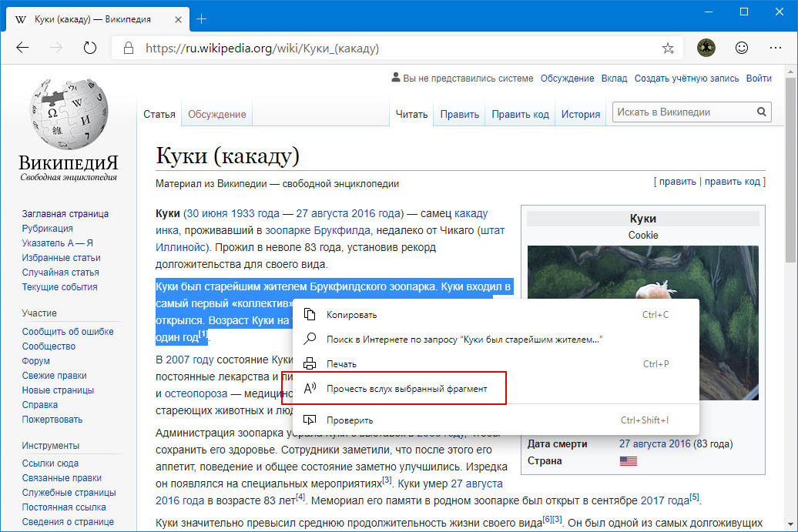Open Справка sidebar link
The height and width of the screenshot is (532, 798).
click(40, 405)
